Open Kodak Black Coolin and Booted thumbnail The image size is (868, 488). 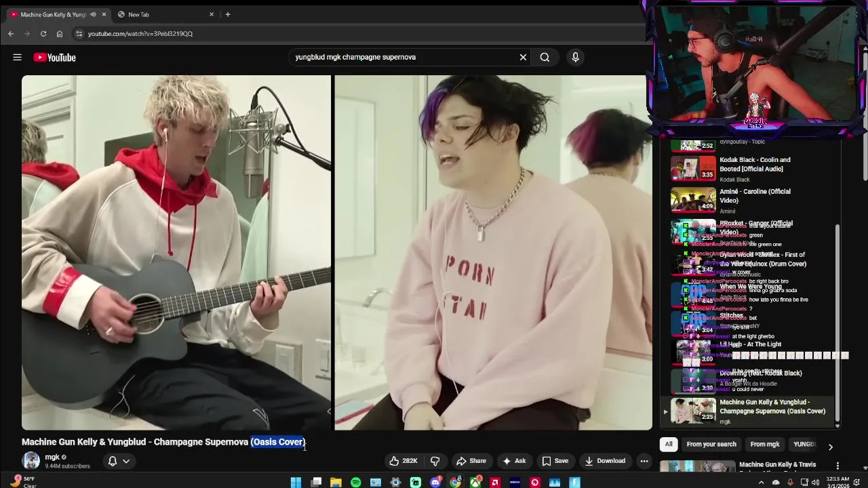tap(693, 168)
